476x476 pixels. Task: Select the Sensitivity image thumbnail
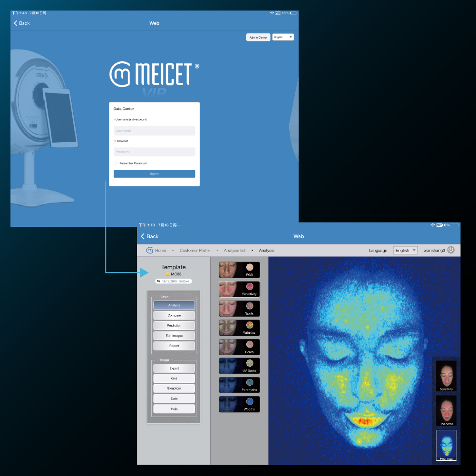click(239, 289)
